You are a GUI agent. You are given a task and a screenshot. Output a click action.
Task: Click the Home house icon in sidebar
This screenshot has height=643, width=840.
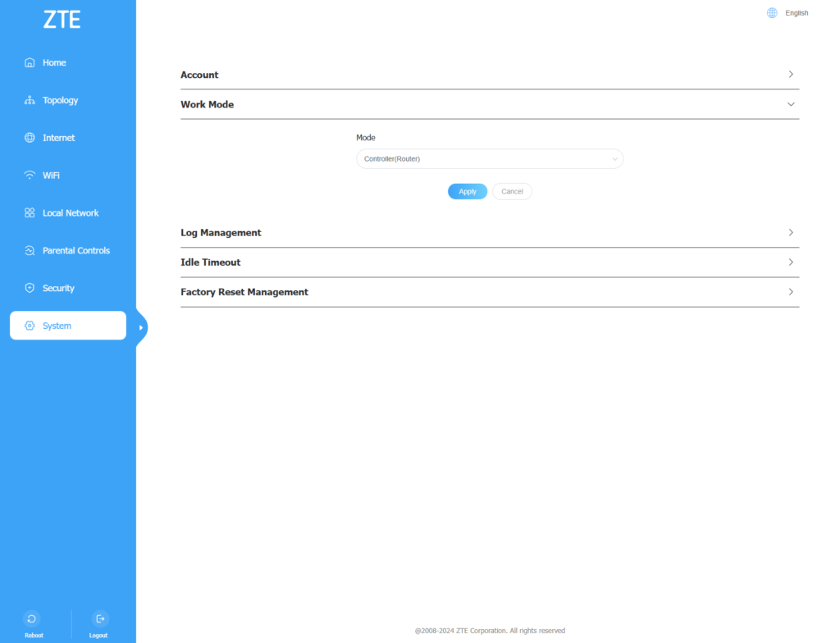click(x=30, y=62)
